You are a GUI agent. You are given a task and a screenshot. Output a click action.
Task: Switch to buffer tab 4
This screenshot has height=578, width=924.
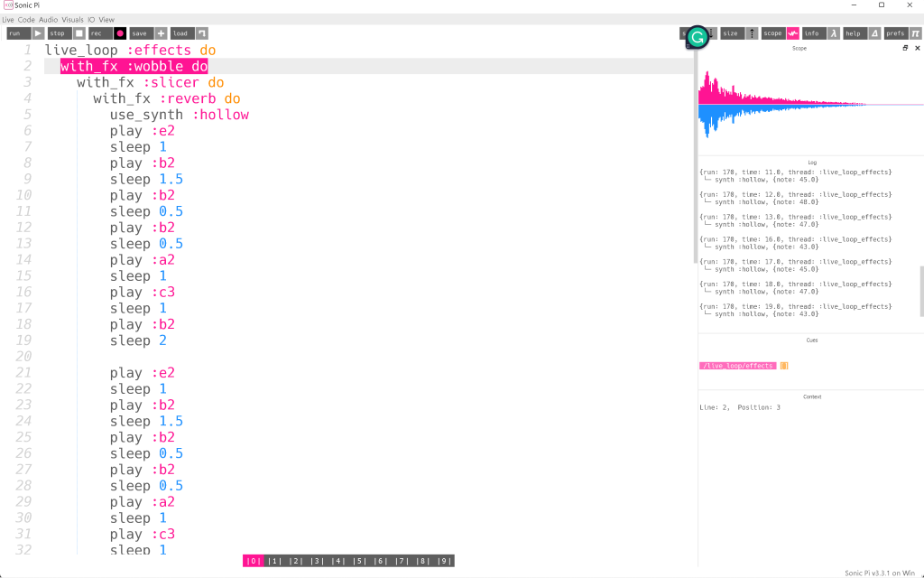(x=338, y=561)
